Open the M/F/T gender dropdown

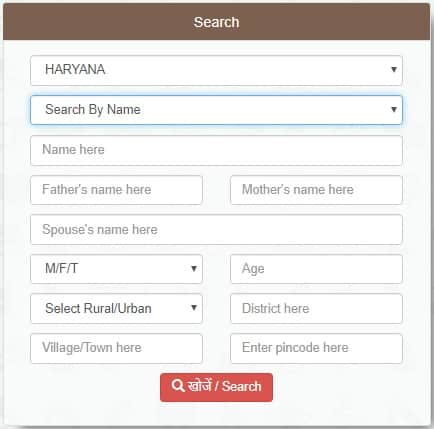(x=116, y=269)
